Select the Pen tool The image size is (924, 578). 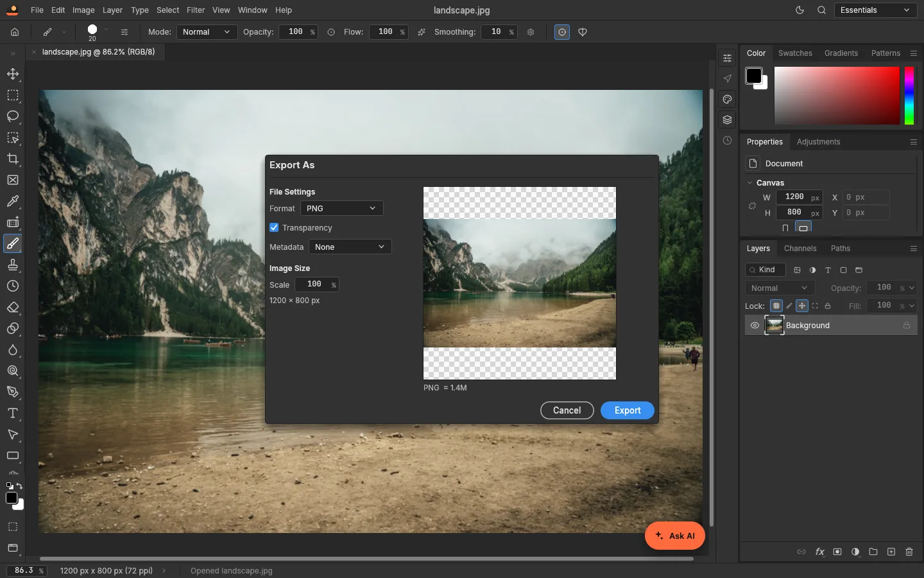click(x=13, y=392)
